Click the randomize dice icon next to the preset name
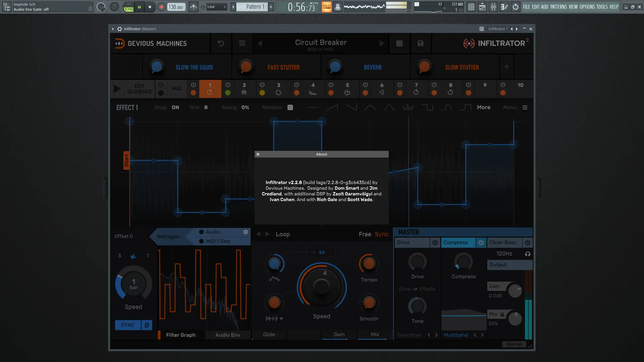The height and width of the screenshot is (362, 644). click(399, 43)
